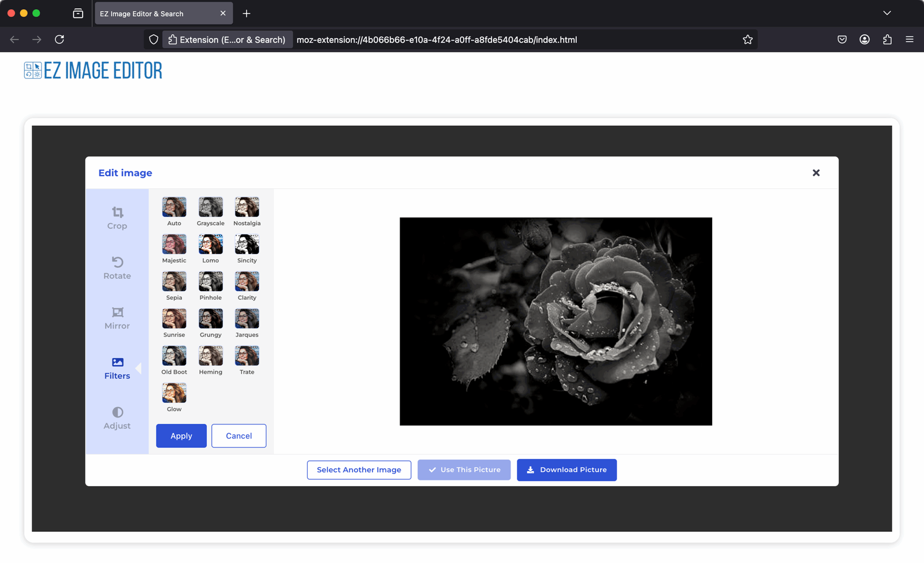Apply the Grayscale filter thumbnail
924x563 pixels.
210,207
